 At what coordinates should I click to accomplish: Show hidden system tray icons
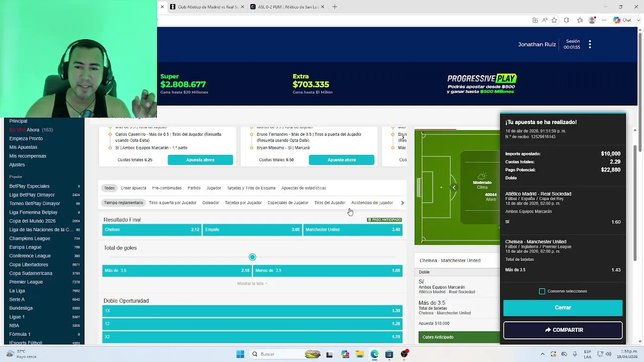542,354
